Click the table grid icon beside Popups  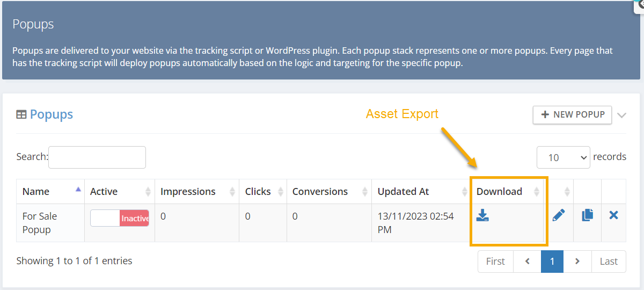pos(21,114)
